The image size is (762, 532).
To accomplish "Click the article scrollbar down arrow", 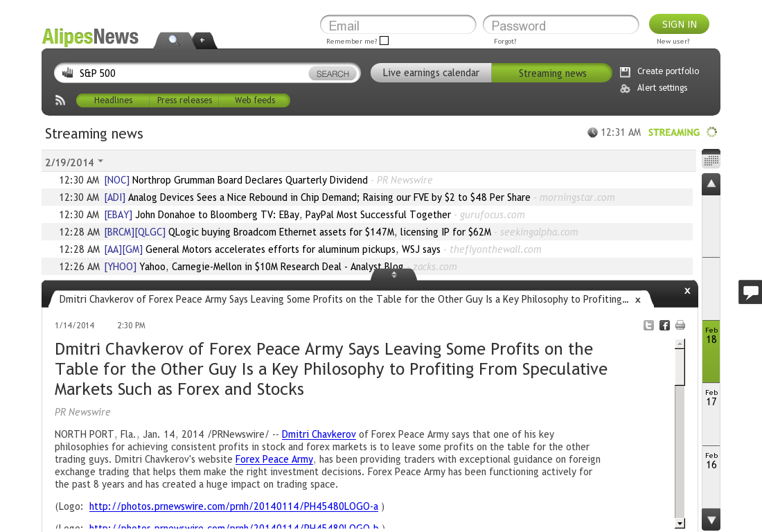I will point(680,523).
